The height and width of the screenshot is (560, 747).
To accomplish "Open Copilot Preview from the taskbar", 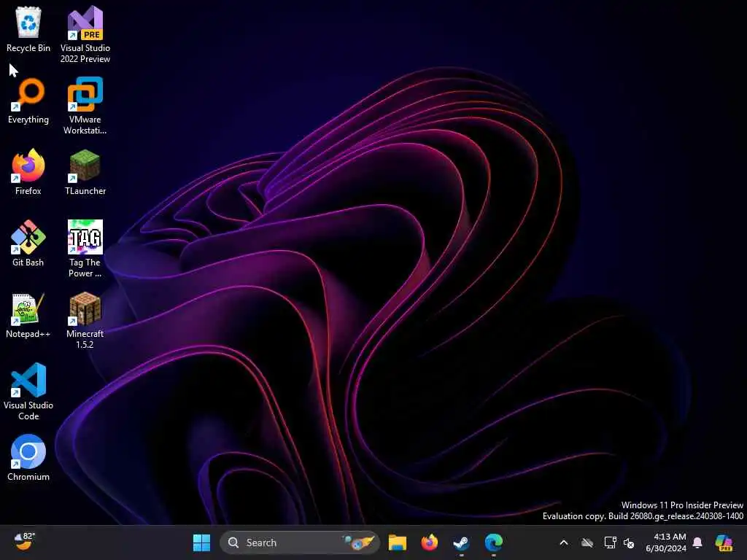I will [724, 542].
